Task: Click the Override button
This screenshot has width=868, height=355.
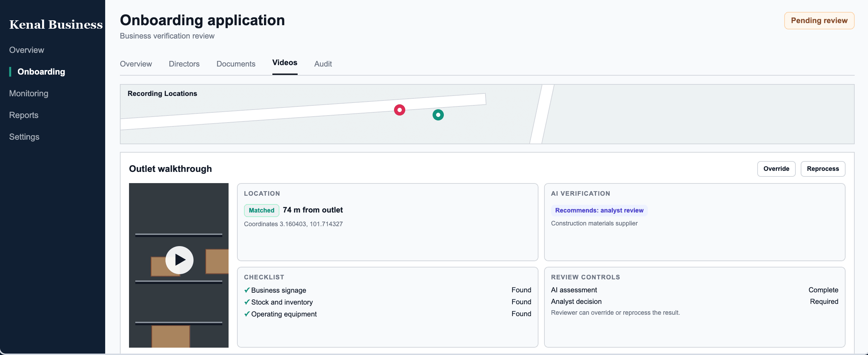Action: pyautogui.click(x=776, y=169)
